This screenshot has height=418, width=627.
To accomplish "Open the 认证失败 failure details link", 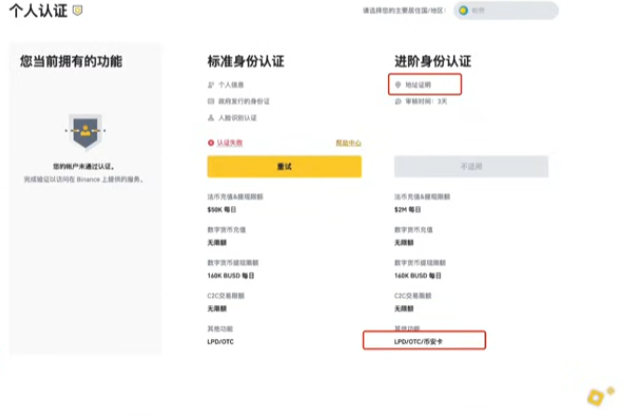I will coord(230,143).
